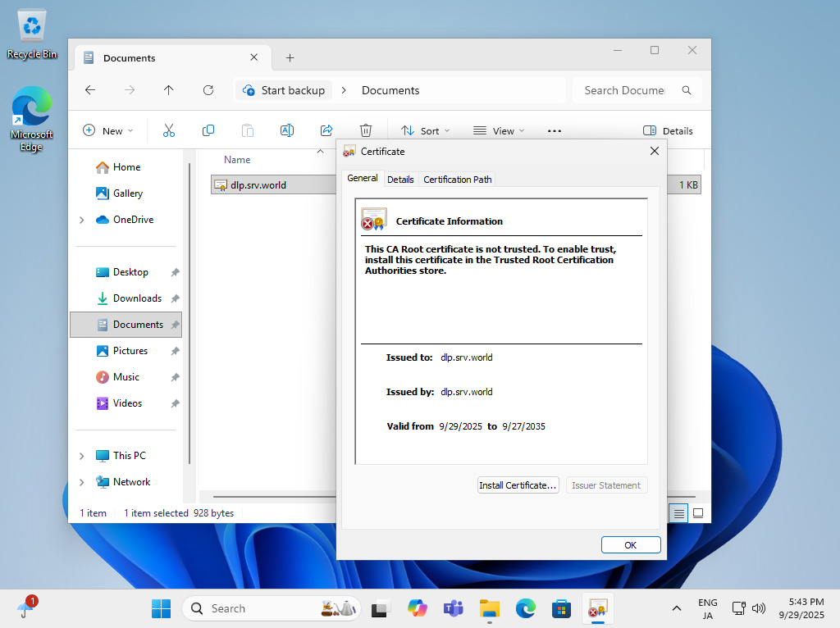Click the Install Certificate button
The width and height of the screenshot is (840, 628).
tap(518, 485)
